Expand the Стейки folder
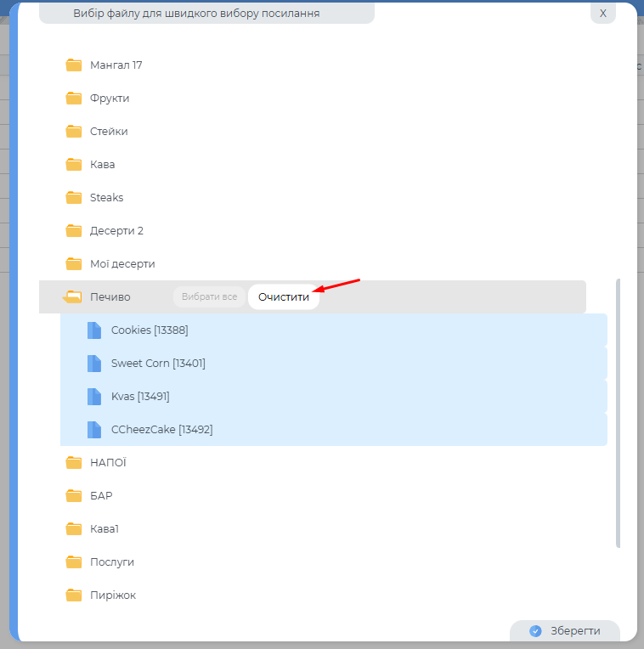This screenshot has width=644, height=649. (109, 132)
